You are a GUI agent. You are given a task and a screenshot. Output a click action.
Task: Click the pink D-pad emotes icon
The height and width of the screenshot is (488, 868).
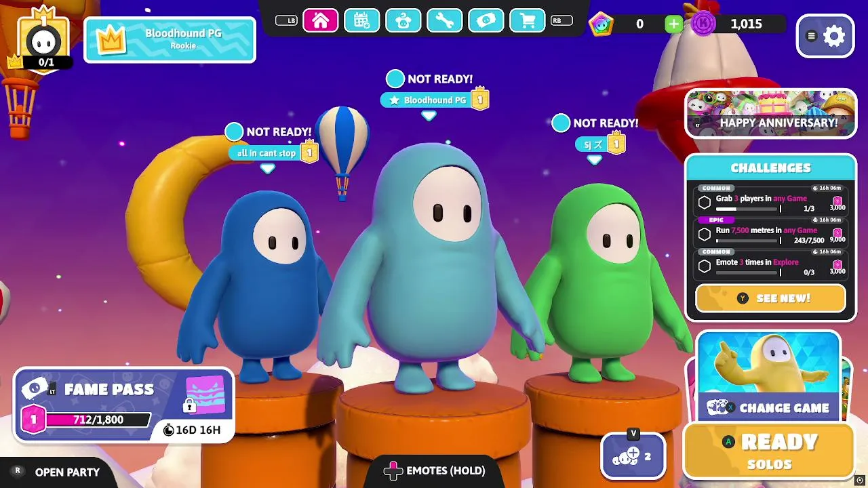(393, 470)
